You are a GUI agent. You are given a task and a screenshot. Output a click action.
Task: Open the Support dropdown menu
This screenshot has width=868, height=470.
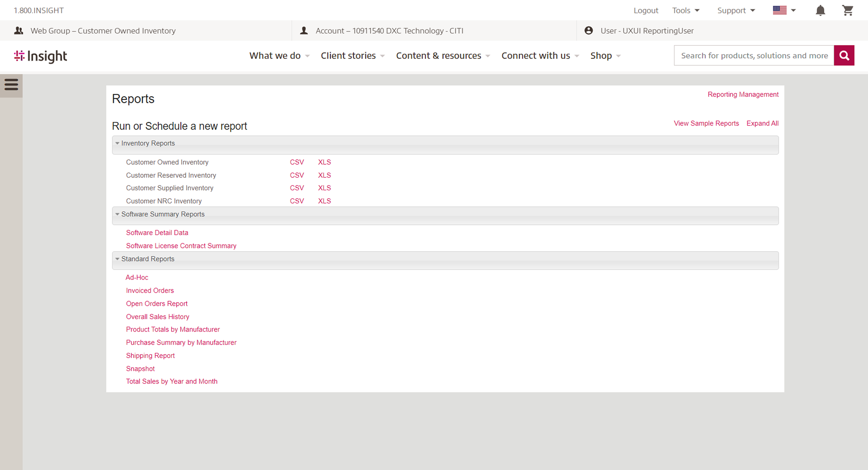tap(736, 10)
